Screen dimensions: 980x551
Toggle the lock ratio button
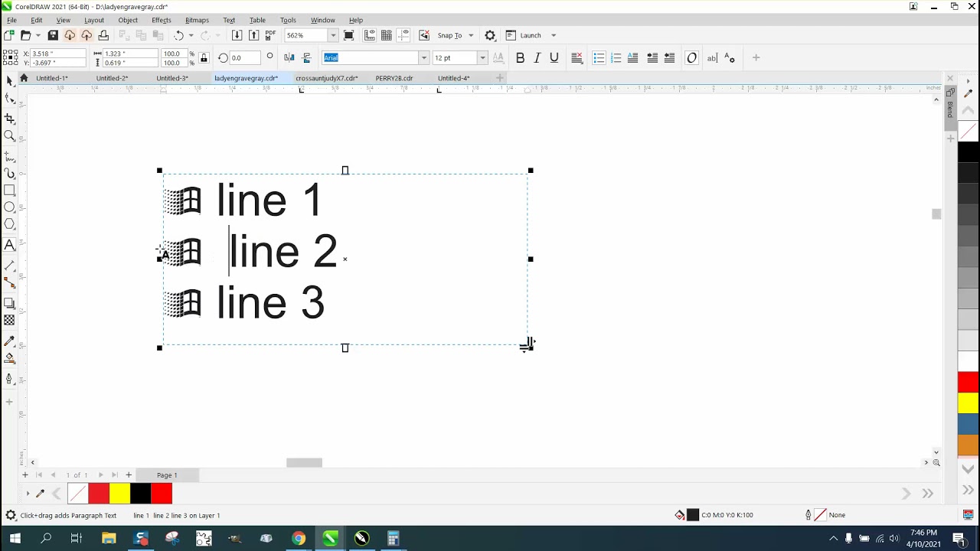pos(204,58)
